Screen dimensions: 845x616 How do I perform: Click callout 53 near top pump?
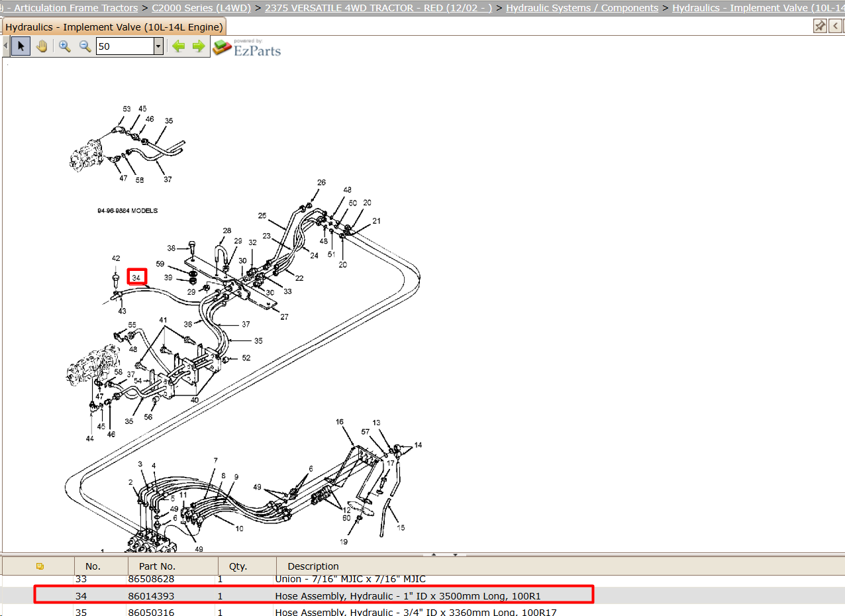click(126, 109)
